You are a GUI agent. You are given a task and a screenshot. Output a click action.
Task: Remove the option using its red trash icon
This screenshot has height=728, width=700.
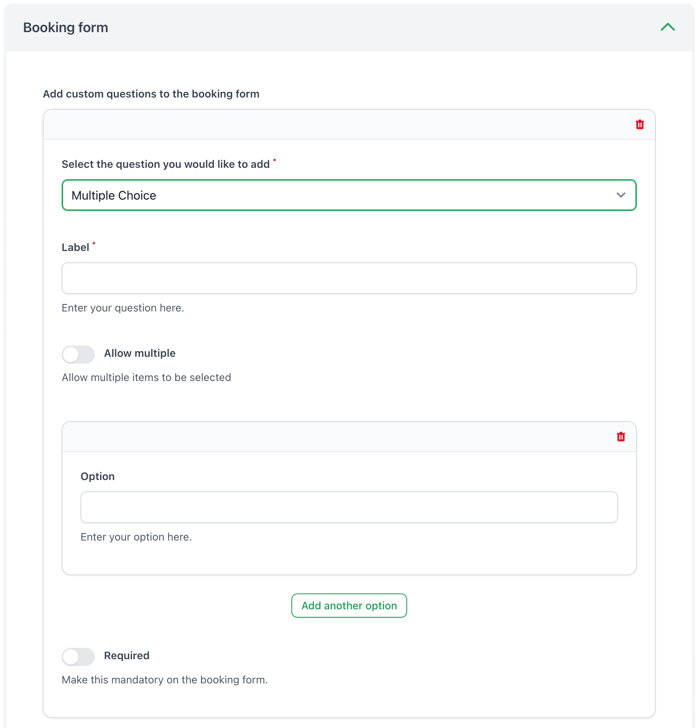[621, 437]
